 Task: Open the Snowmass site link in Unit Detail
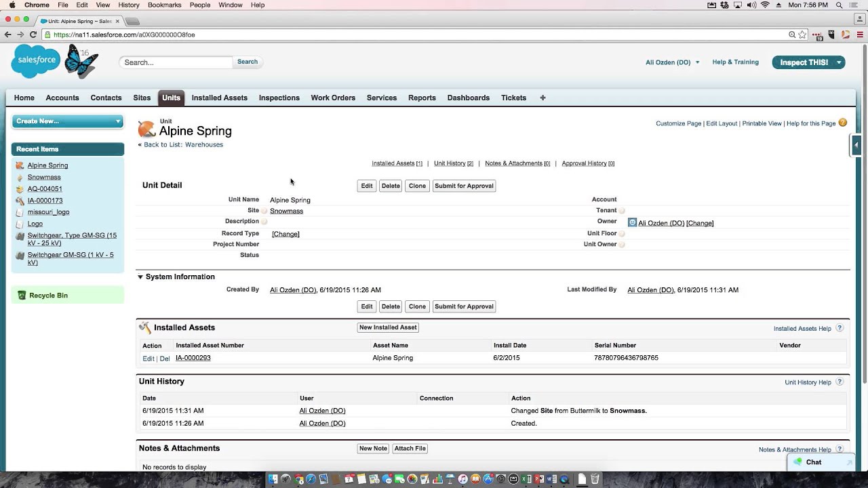(x=286, y=211)
